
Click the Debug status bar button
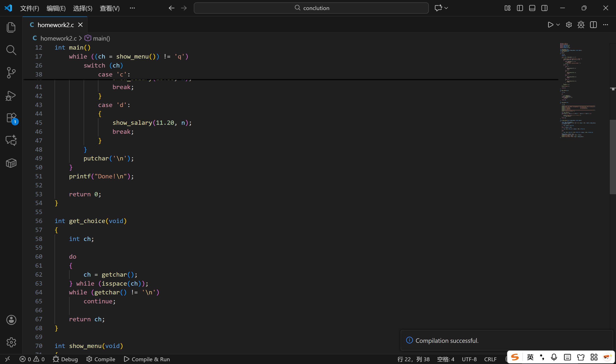[x=65, y=359]
